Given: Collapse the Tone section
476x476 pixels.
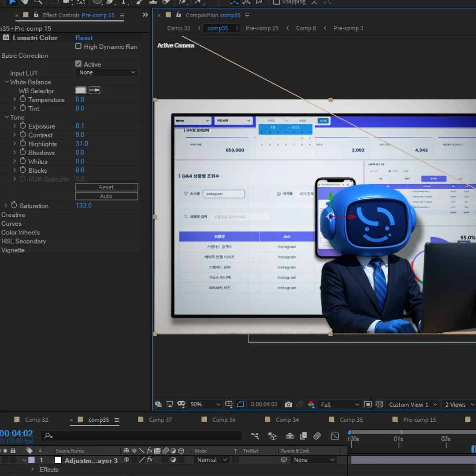Looking at the screenshot, I should [x=7, y=117].
